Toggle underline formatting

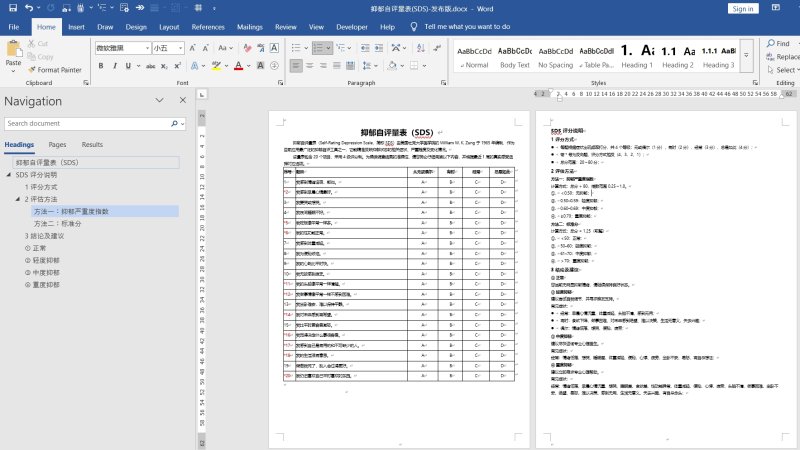[128, 66]
